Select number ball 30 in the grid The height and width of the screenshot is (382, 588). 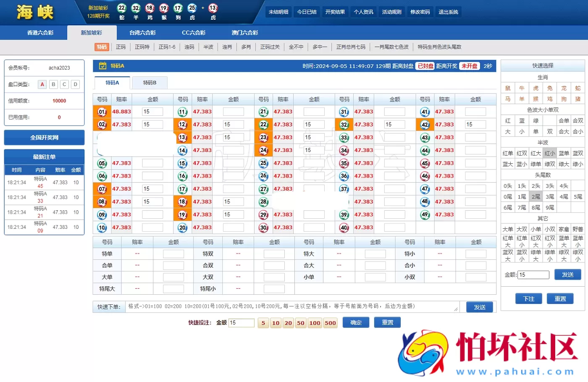tap(263, 227)
